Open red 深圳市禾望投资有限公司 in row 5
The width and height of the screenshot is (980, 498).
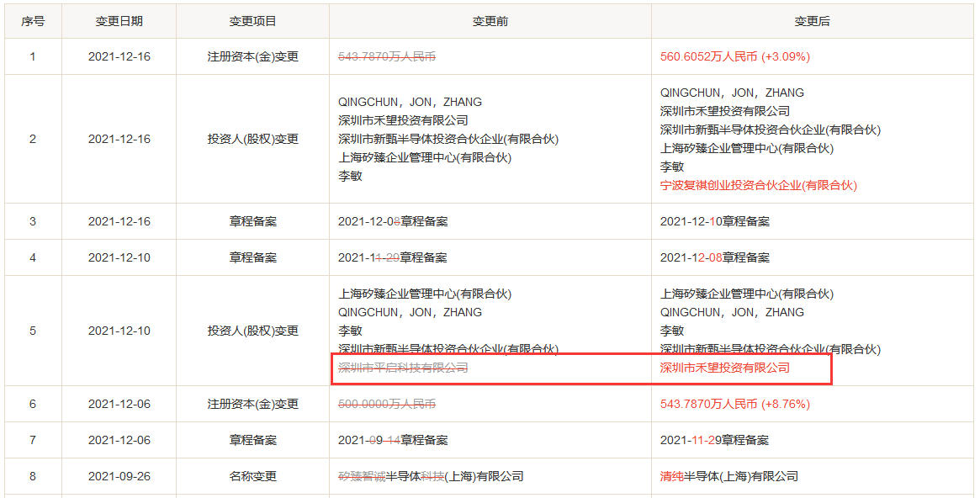(x=724, y=368)
